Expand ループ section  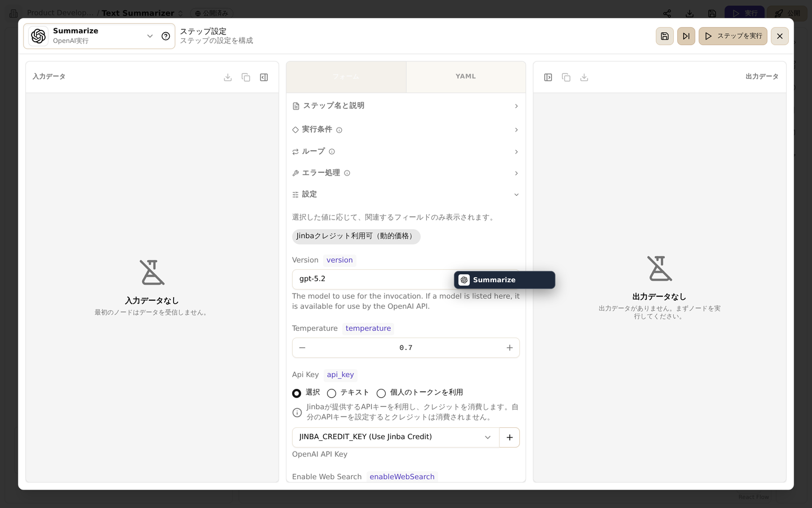[x=406, y=152]
